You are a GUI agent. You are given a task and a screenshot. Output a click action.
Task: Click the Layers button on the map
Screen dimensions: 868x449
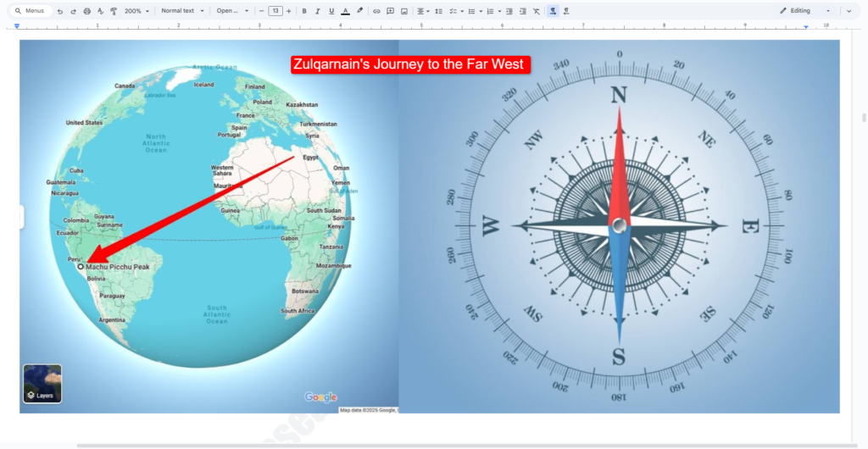click(42, 384)
